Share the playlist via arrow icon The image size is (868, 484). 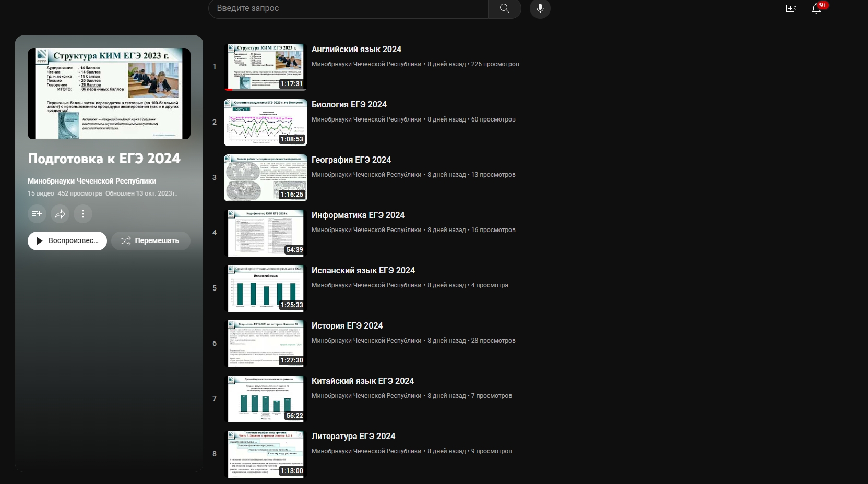pos(60,214)
